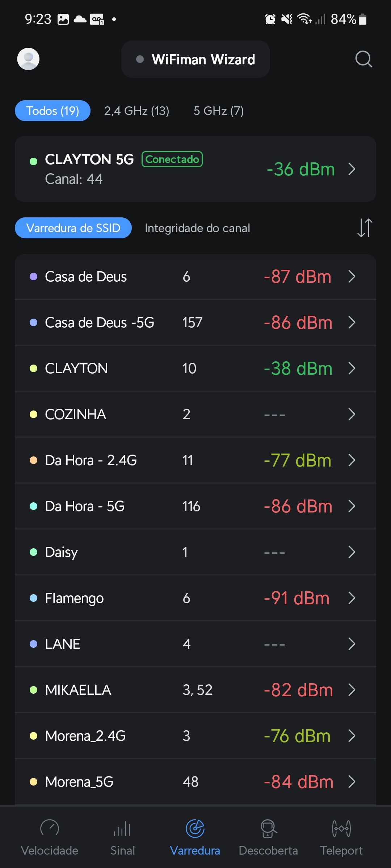Select the Todos (19) filter
This screenshot has height=868, width=391.
click(x=52, y=111)
